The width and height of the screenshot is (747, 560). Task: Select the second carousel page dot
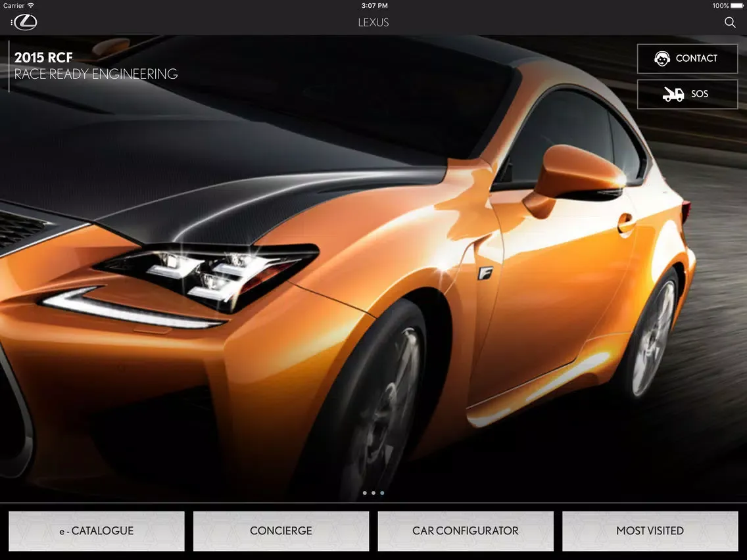click(x=373, y=493)
